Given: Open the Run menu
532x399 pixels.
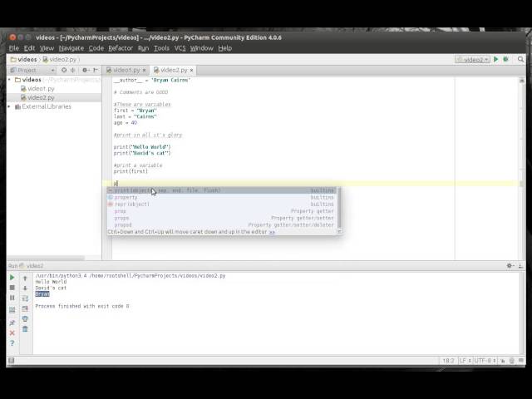Looking at the screenshot, I should coord(143,48).
